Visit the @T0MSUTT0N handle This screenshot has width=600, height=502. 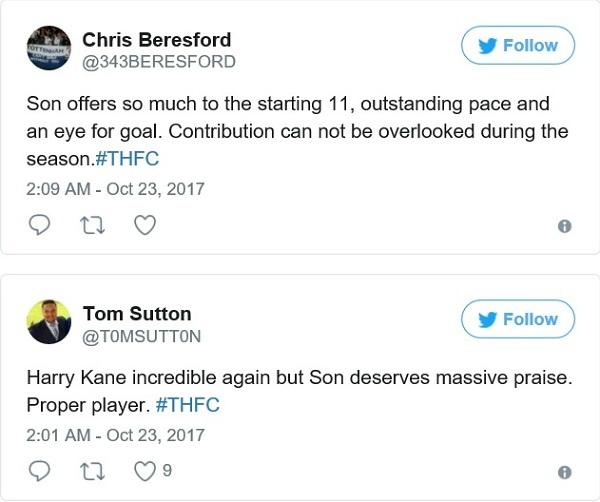pos(142,337)
